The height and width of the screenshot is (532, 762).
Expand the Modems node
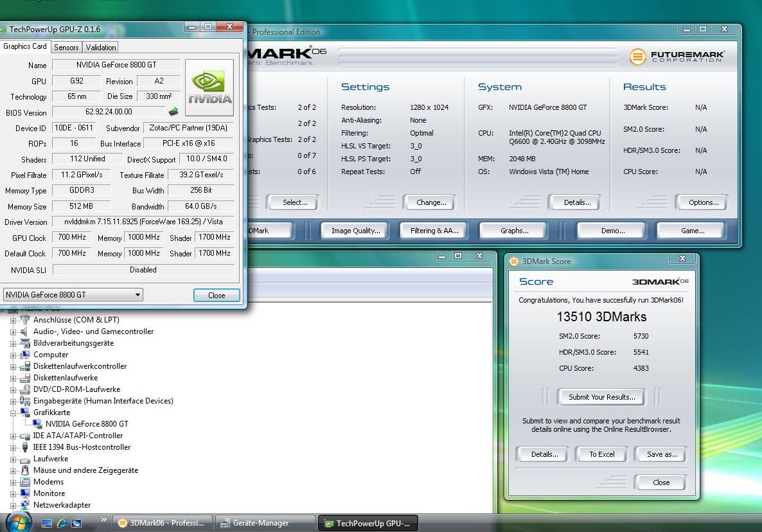coord(13,483)
